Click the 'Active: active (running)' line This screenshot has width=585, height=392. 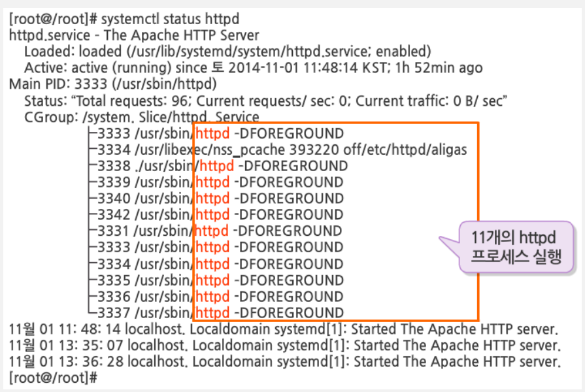click(x=254, y=68)
